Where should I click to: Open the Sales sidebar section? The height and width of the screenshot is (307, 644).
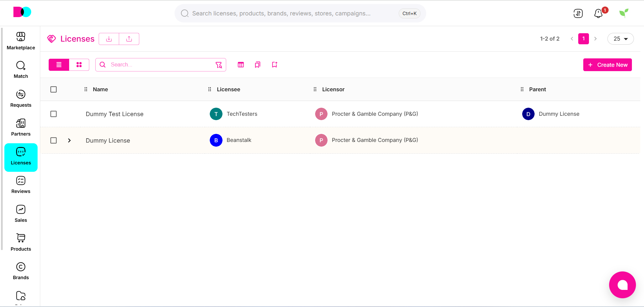[x=21, y=214]
